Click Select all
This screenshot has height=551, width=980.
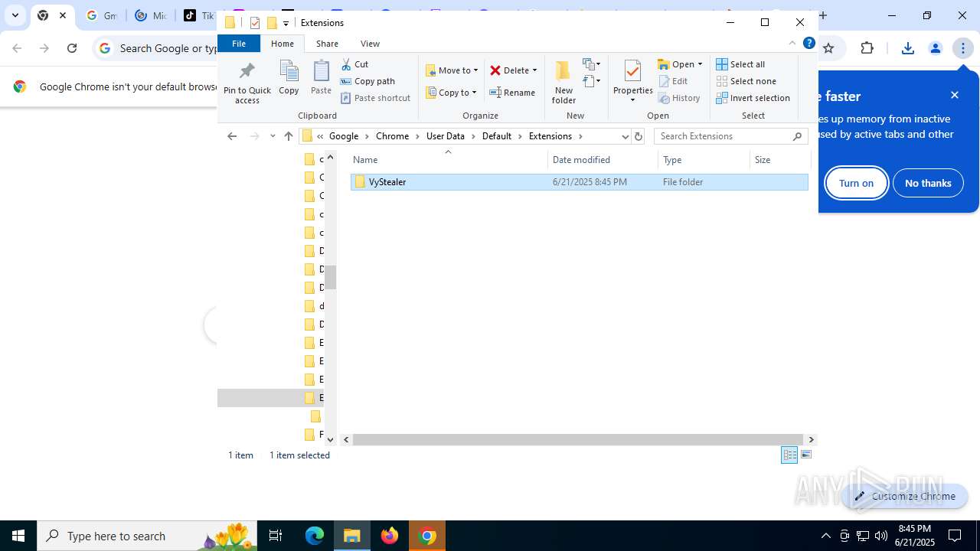coord(740,64)
